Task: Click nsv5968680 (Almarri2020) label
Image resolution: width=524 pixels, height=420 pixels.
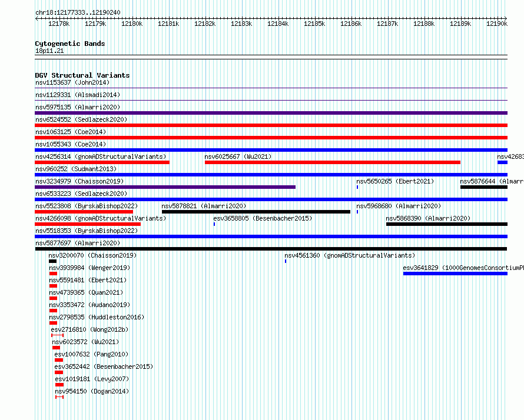Action: 399,206
